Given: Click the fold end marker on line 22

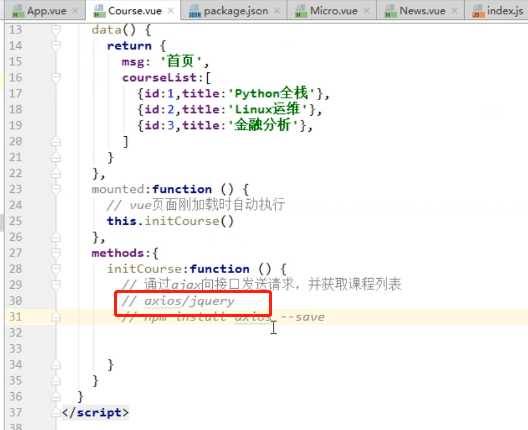Looking at the screenshot, I should 56,173.
